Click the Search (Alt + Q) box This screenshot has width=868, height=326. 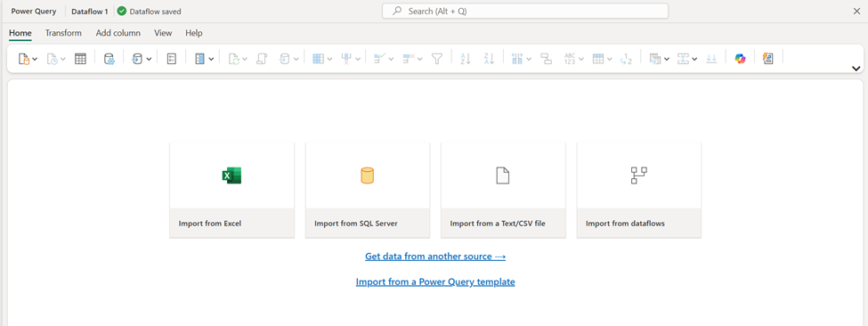[x=524, y=11]
